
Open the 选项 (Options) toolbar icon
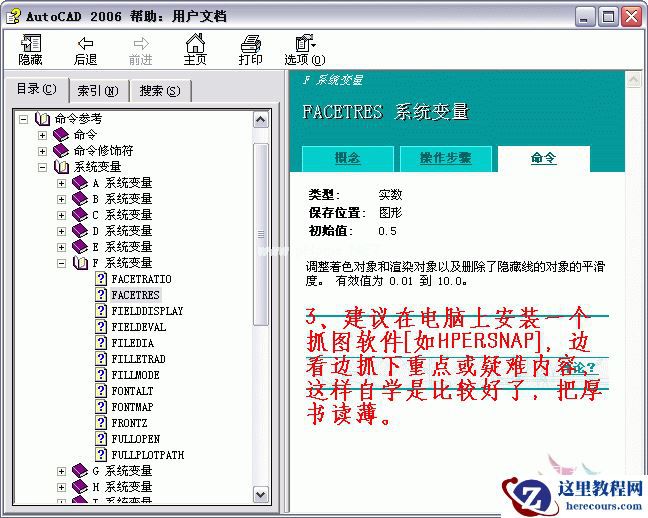pos(305,43)
